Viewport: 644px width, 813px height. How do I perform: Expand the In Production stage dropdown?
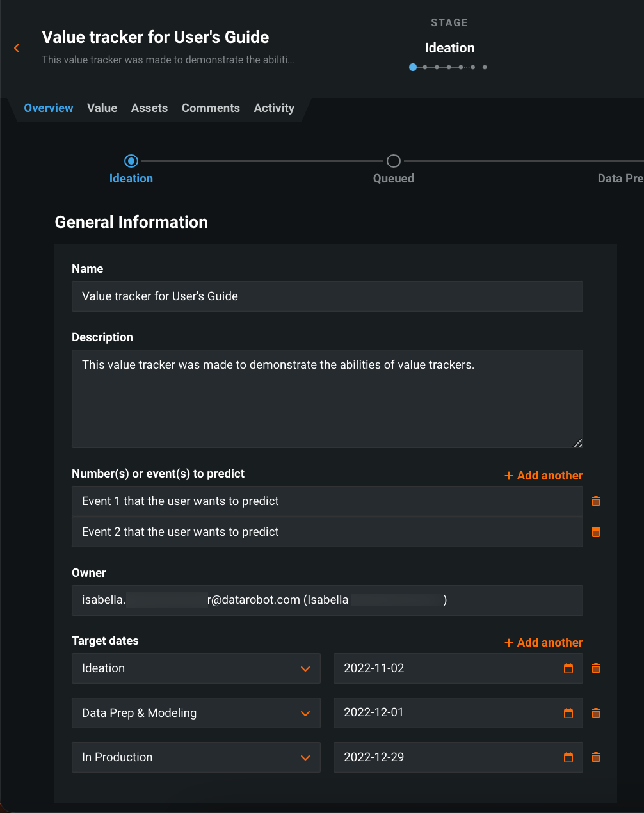[x=305, y=758]
